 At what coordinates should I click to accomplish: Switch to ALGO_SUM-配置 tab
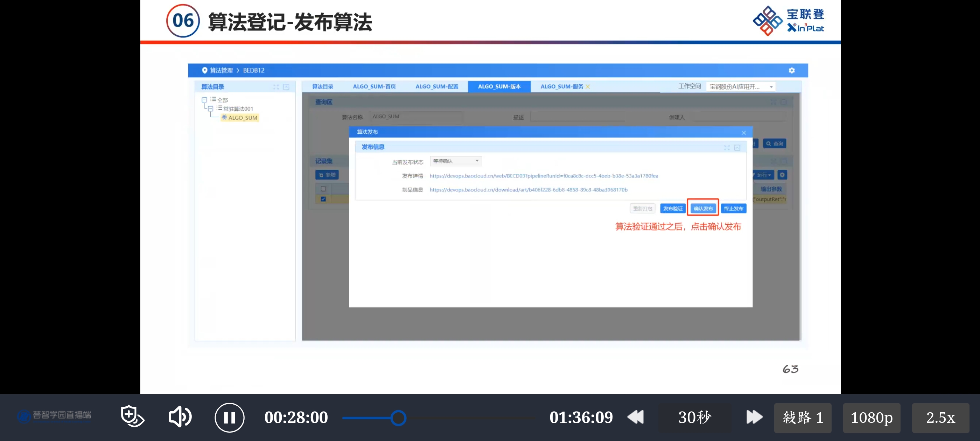pos(436,87)
